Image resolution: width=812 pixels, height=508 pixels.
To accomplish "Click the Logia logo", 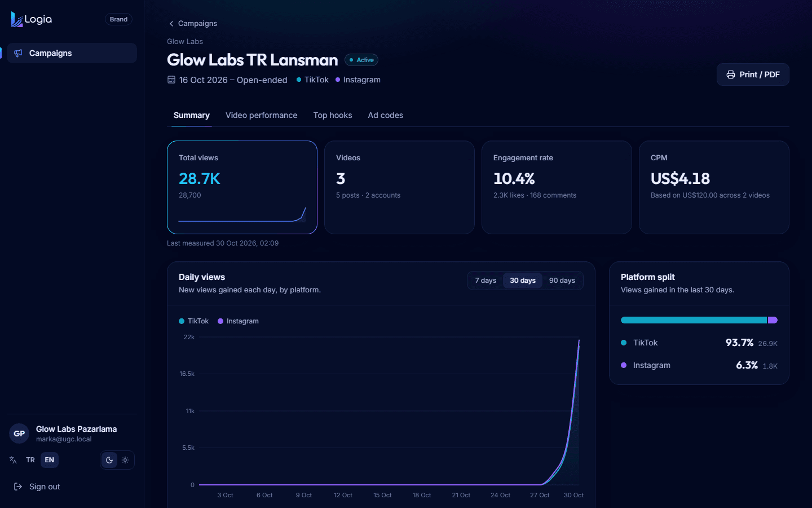I will coord(32,19).
